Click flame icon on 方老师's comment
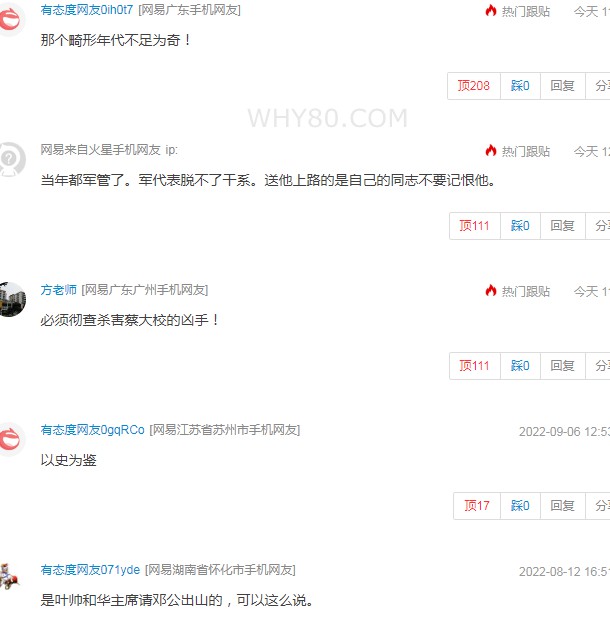This screenshot has width=610, height=620. pos(491,291)
